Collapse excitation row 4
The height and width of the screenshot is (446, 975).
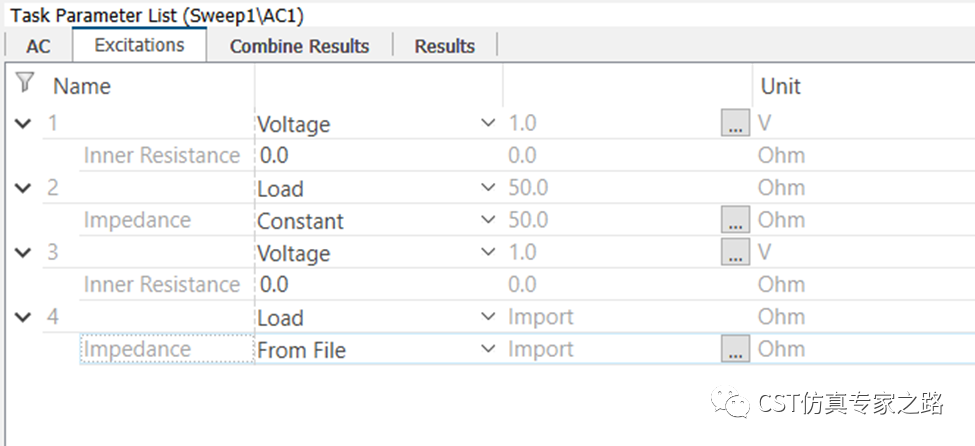pos(23,318)
